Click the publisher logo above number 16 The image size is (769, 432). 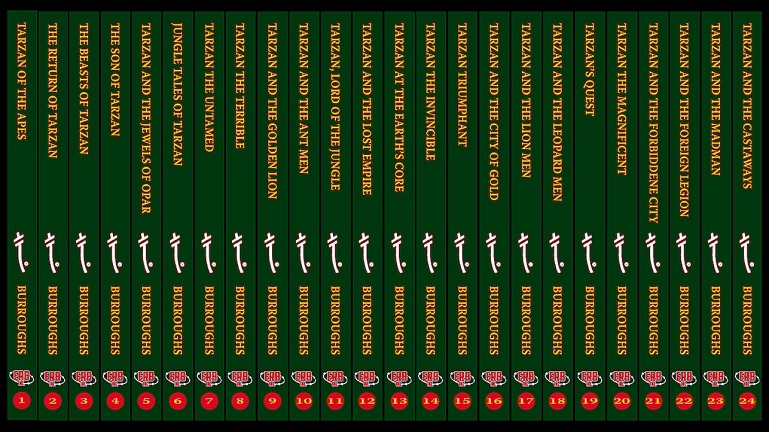click(x=493, y=378)
